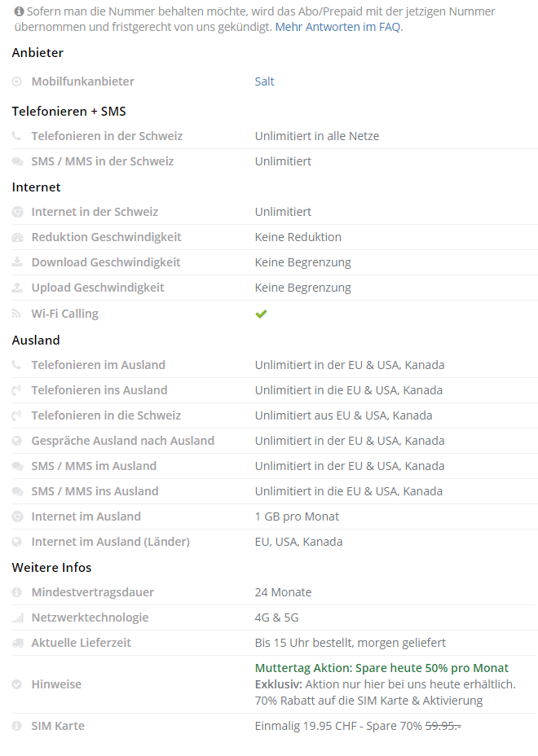538x756 pixels.
Task: Click the info icon at the note's start
Action: pos(19,12)
